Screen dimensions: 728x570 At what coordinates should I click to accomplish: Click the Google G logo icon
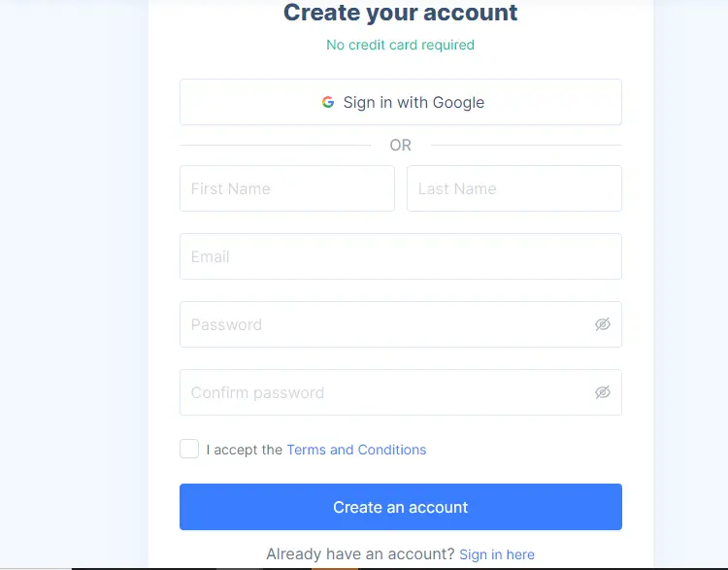328,102
